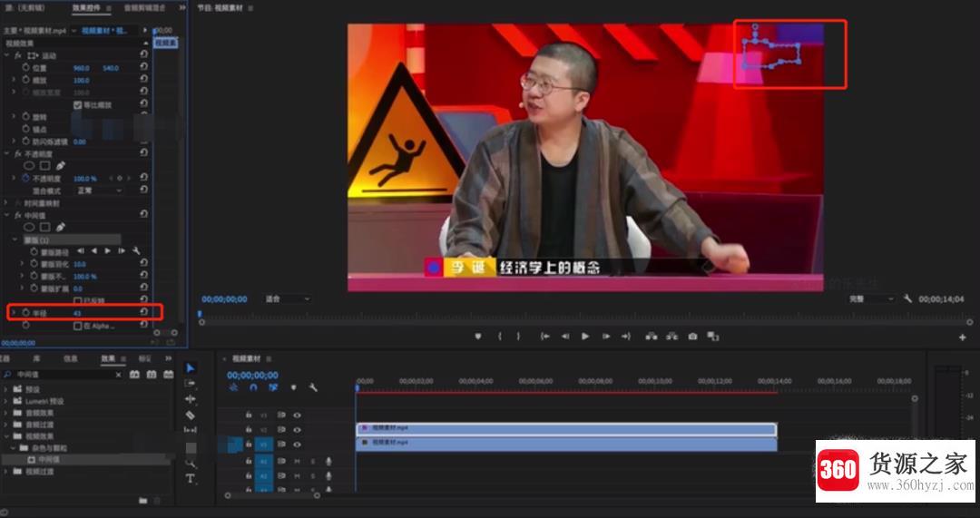Open the button editor plus icon
Image resolution: width=980 pixels, height=518 pixels.
(x=963, y=337)
